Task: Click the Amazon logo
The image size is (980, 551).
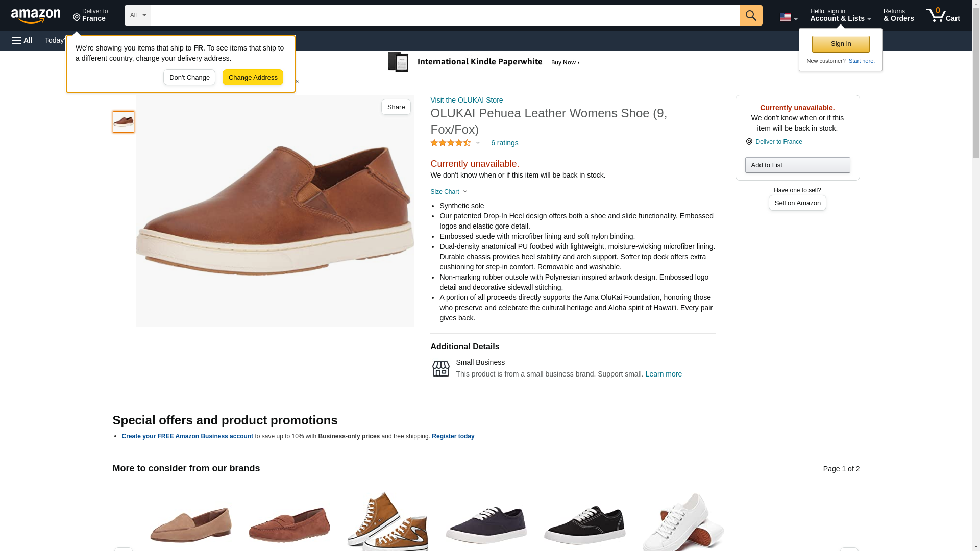Action: coord(36,16)
